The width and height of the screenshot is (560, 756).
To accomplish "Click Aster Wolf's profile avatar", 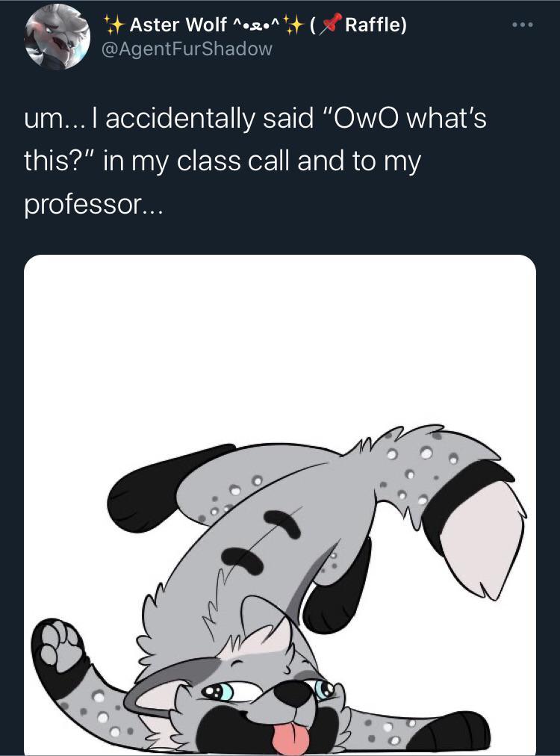I will click(x=56, y=37).
